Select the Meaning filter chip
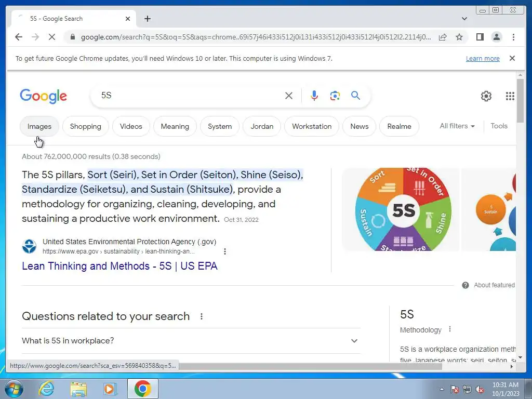 [175, 126]
